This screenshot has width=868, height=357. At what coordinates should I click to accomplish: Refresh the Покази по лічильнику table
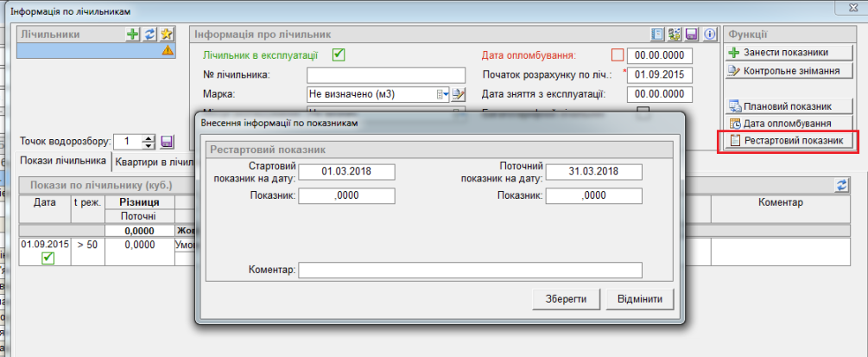click(841, 185)
